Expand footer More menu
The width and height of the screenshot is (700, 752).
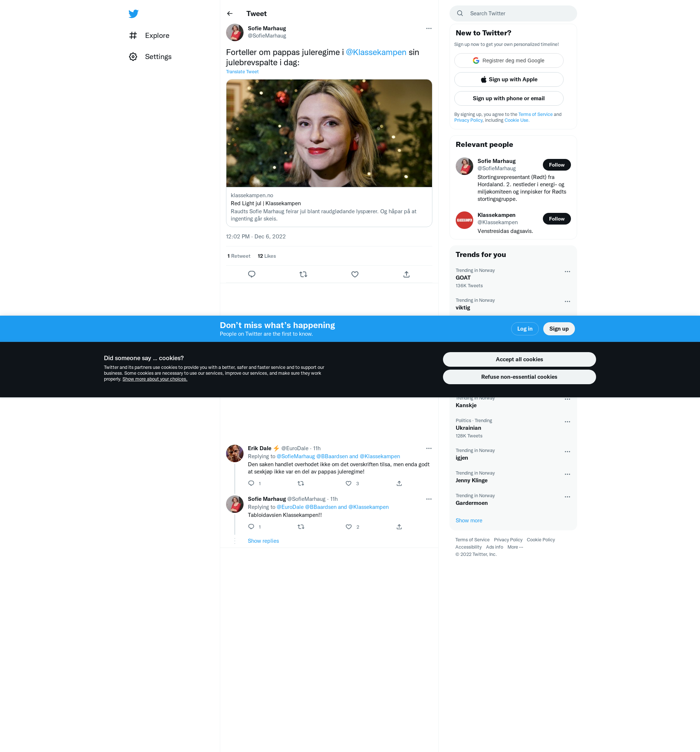pos(515,547)
